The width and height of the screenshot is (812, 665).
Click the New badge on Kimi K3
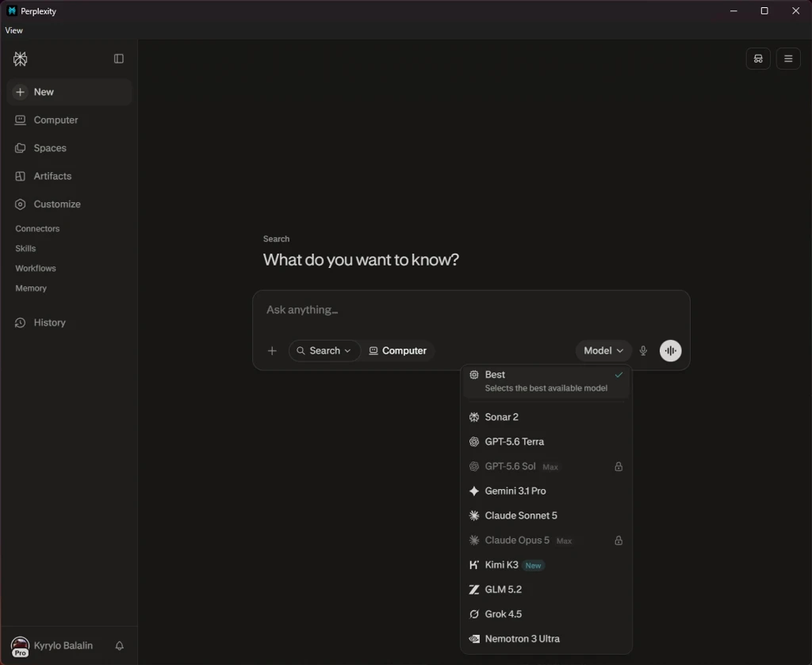pos(533,566)
